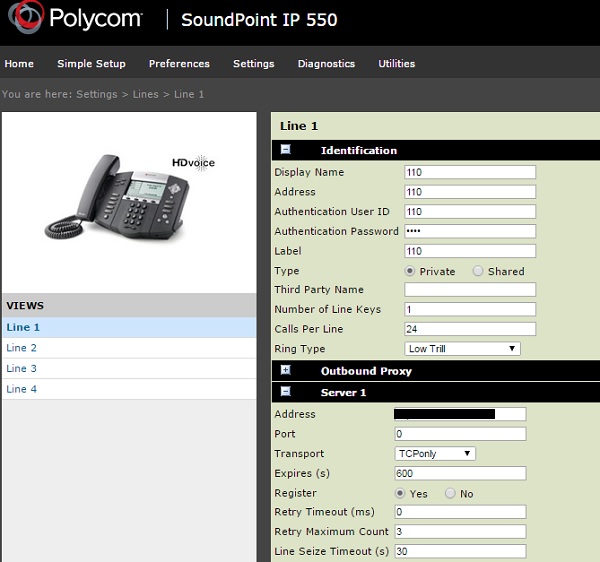Open the Simple Setup menu
This screenshot has height=562, width=600.
(x=91, y=64)
